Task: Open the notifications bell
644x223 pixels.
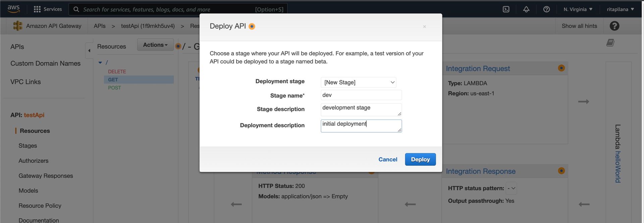Action: 526,9
